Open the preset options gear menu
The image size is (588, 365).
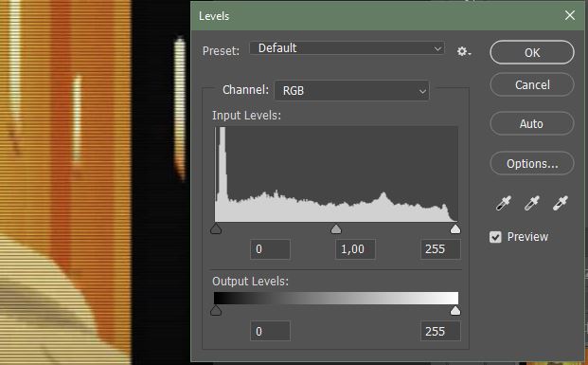click(x=464, y=51)
